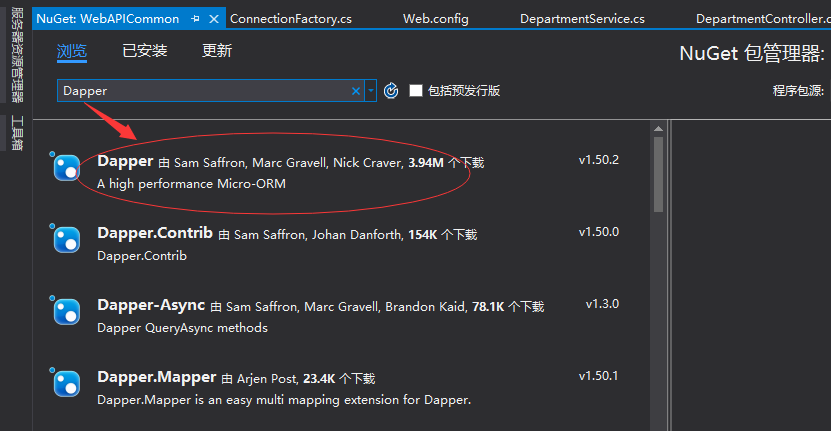831x431 pixels.
Task: Click the v1.50.1 version label
Action: pos(598,376)
